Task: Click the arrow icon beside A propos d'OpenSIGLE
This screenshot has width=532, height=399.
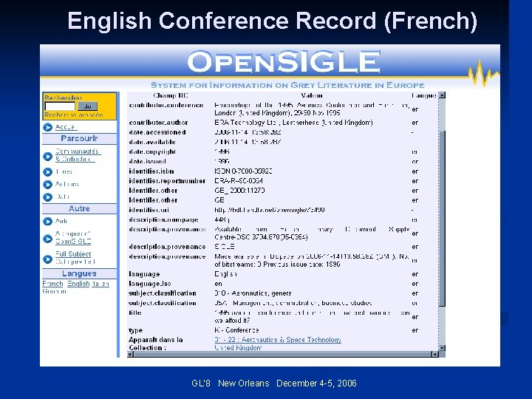Action: pyautogui.click(x=48, y=239)
